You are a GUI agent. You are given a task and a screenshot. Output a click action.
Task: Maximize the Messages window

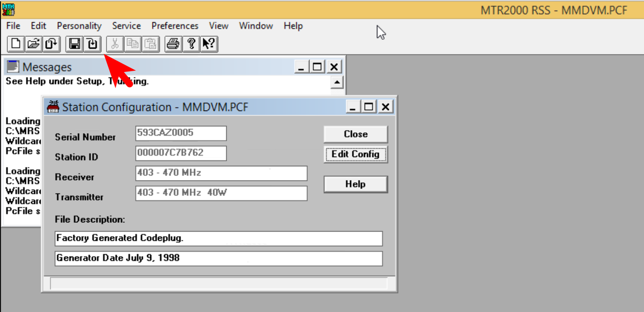click(317, 66)
